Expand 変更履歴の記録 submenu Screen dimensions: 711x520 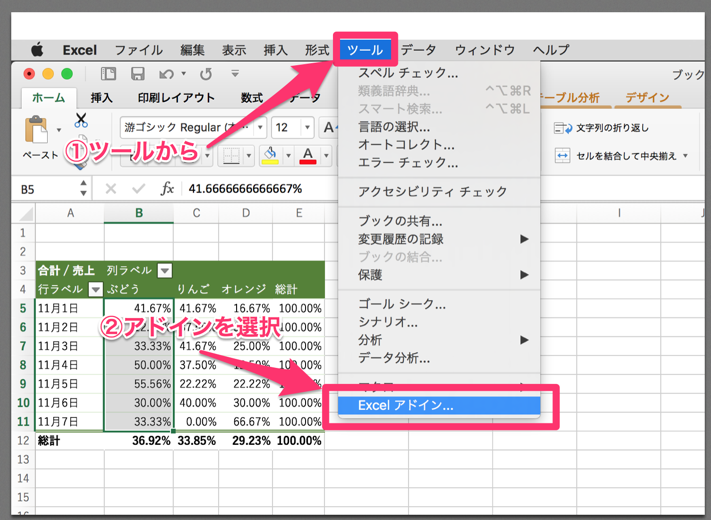pos(439,239)
